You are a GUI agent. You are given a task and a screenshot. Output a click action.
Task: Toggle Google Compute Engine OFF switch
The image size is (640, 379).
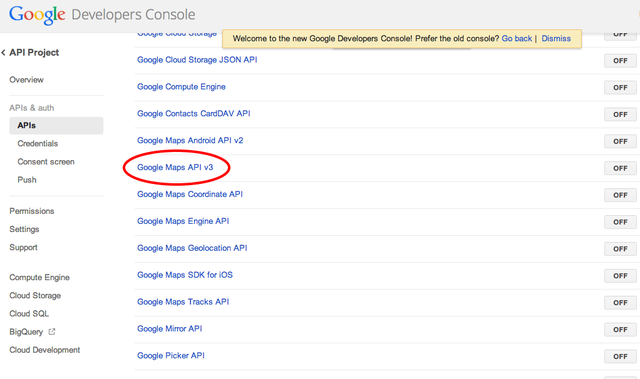[x=620, y=88]
